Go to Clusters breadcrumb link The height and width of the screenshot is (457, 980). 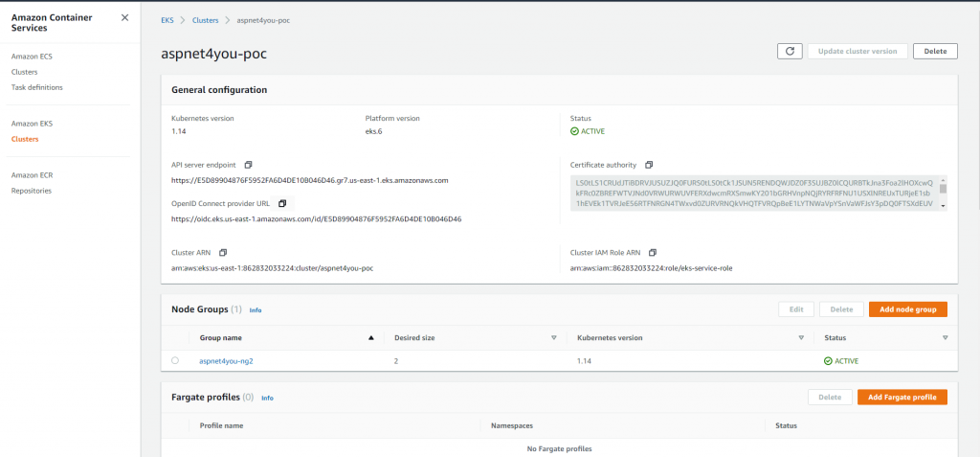(x=206, y=20)
